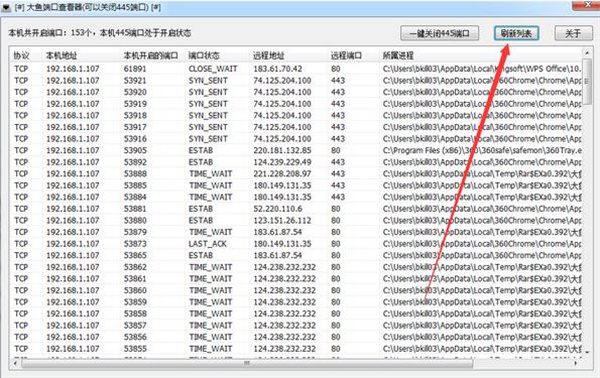
Task: Click the vertical scrollbar up arrow
Action: (x=587, y=52)
